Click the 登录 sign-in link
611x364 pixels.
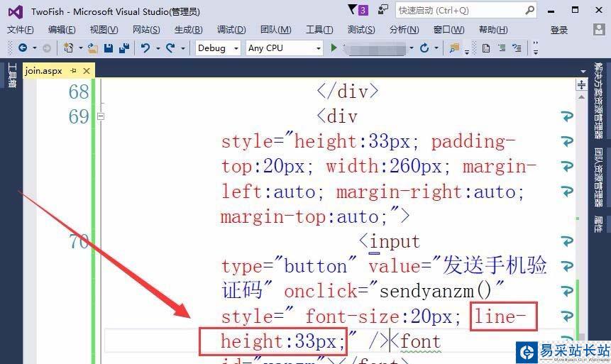558,30
